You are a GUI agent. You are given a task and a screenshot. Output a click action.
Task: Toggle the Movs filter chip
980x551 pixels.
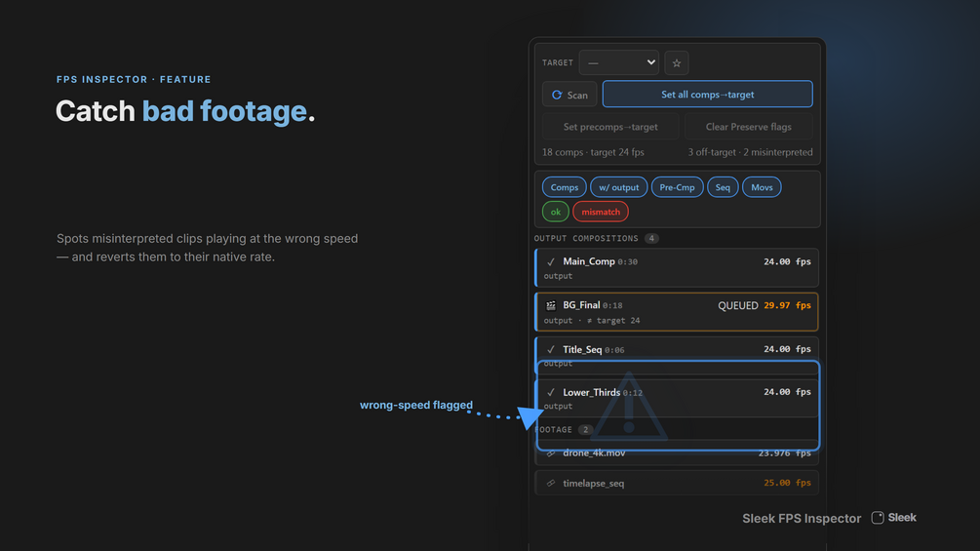[x=762, y=187]
